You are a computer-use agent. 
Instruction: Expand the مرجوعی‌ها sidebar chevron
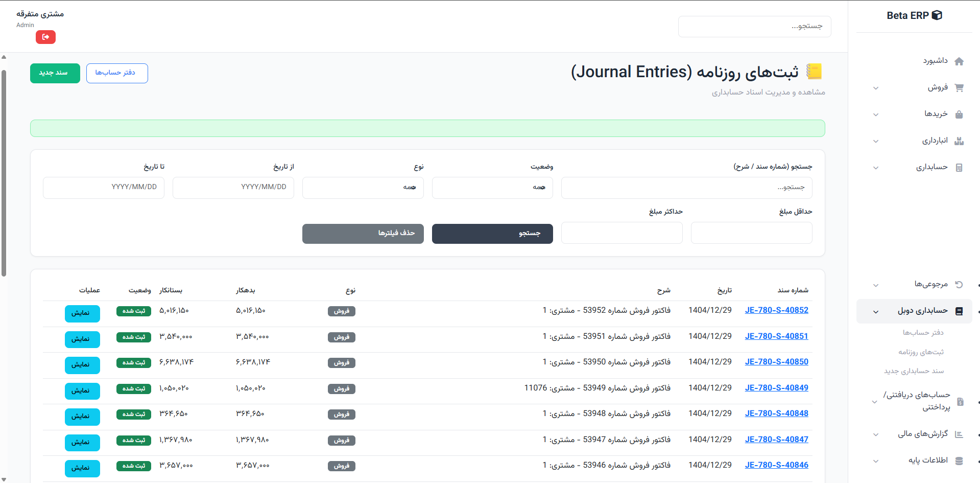click(876, 285)
